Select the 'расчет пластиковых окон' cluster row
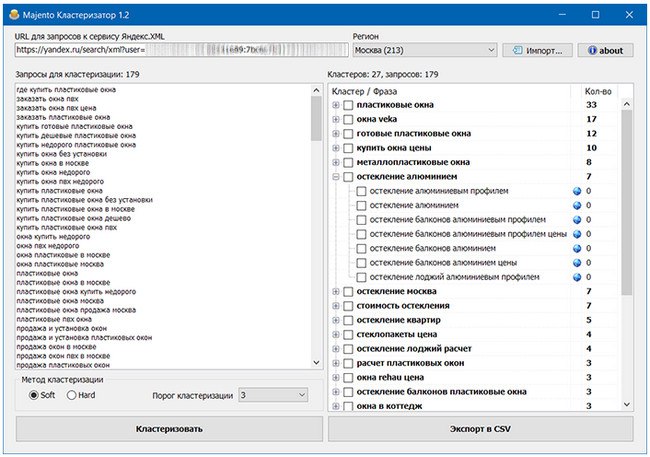This screenshot has width=650, height=457. tap(410, 363)
